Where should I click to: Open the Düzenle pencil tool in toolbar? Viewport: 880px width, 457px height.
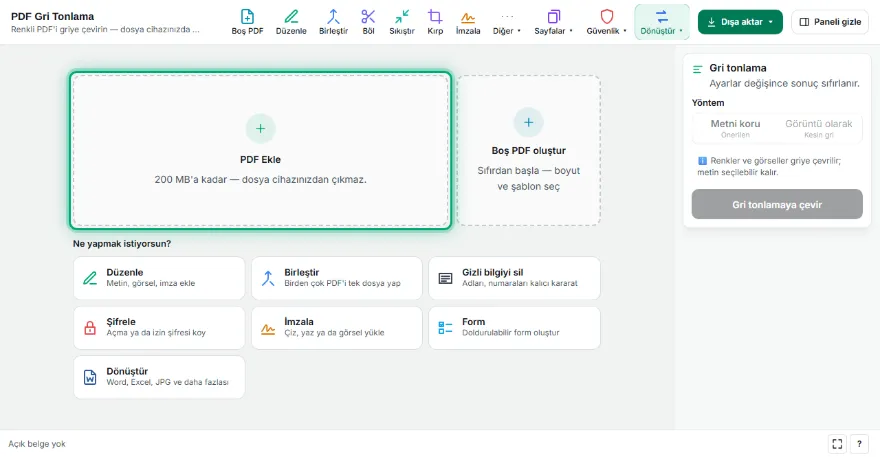click(x=291, y=22)
